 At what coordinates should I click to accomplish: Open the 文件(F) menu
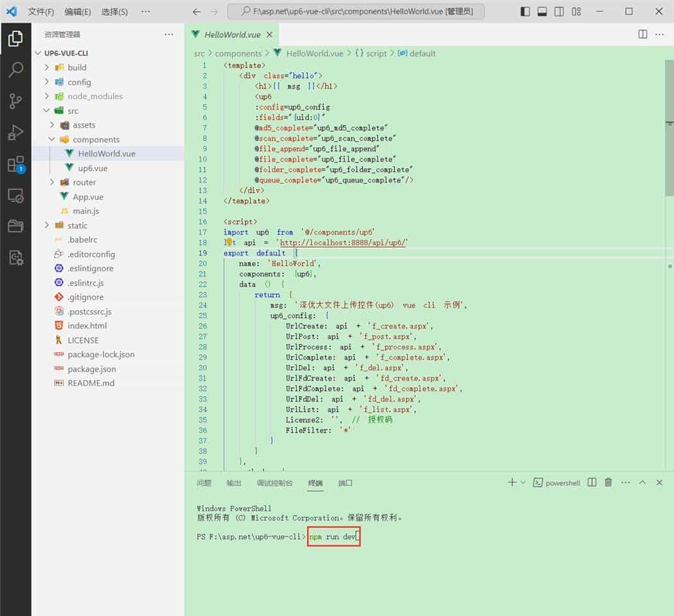click(x=40, y=12)
